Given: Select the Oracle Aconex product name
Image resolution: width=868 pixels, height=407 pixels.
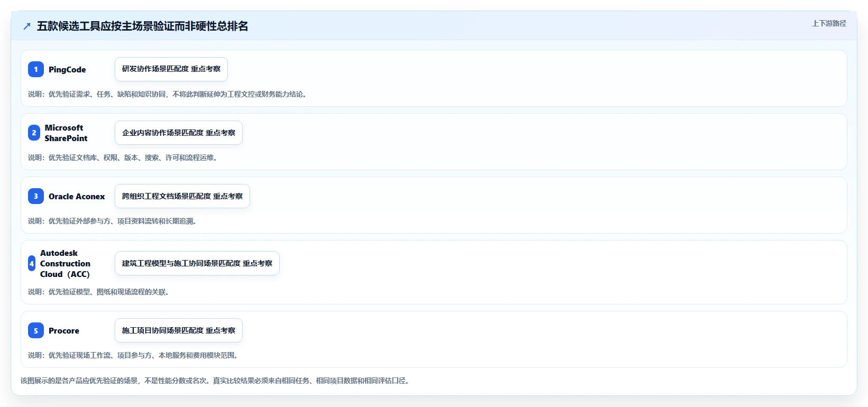Looking at the screenshot, I should tap(77, 197).
